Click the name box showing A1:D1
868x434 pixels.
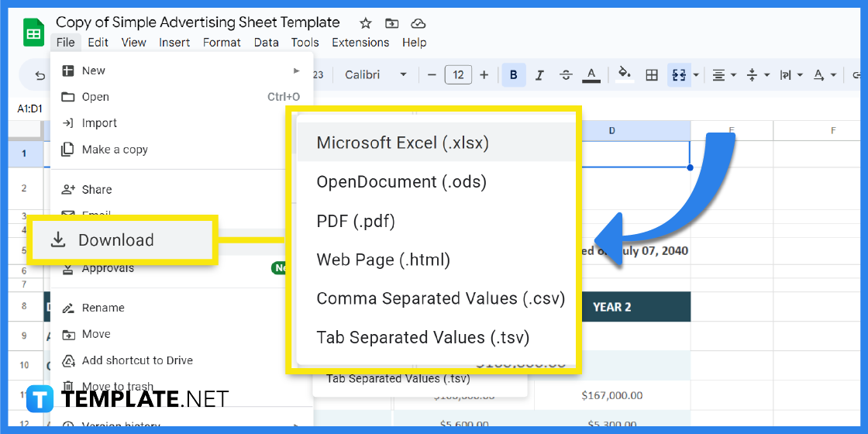click(x=30, y=109)
